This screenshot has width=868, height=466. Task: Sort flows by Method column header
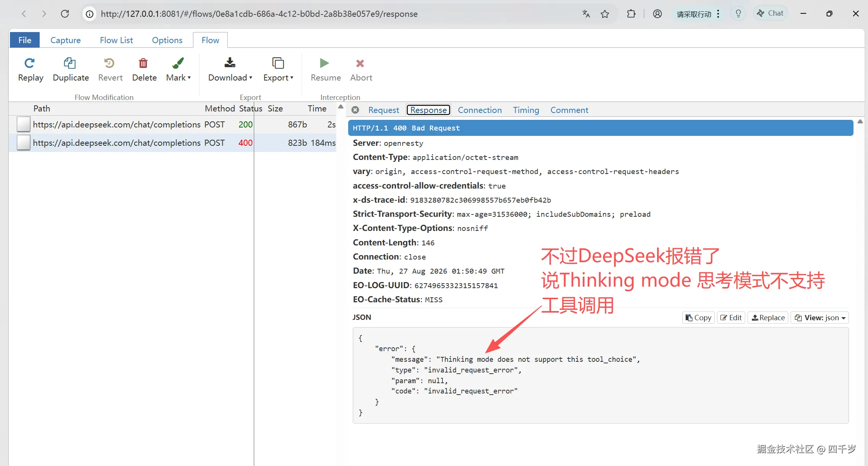(220, 108)
